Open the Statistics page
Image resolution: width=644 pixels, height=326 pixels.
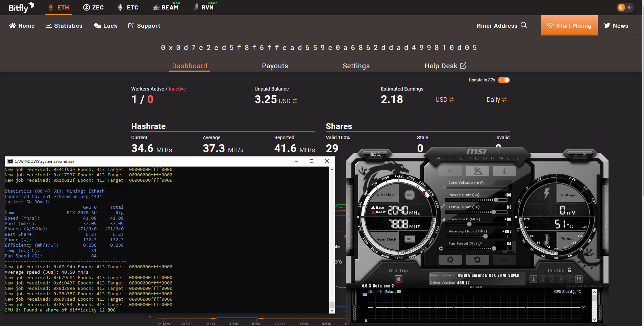pos(64,26)
